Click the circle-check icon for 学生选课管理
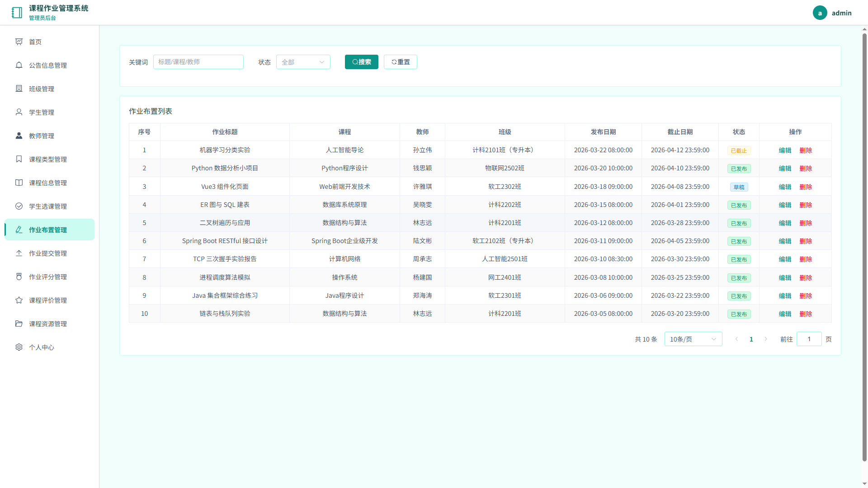The width and height of the screenshot is (868, 488). 19,206
